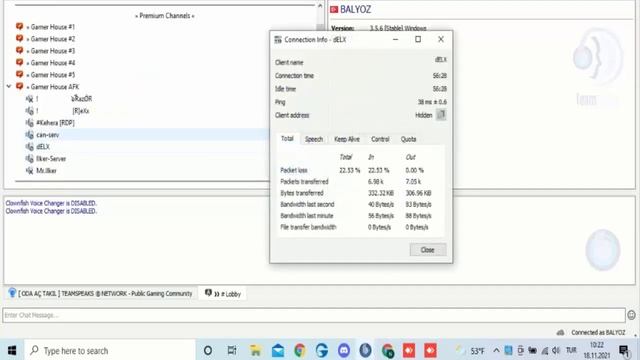
Task: Open the weather 53°F widget
Action: [x=470, y=351]
